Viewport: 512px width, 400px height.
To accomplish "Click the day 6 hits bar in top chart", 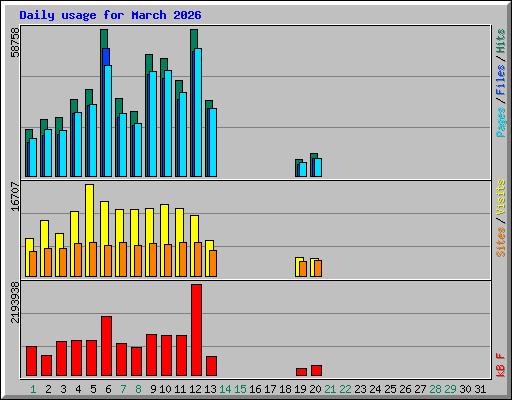I will pos(104,39).
